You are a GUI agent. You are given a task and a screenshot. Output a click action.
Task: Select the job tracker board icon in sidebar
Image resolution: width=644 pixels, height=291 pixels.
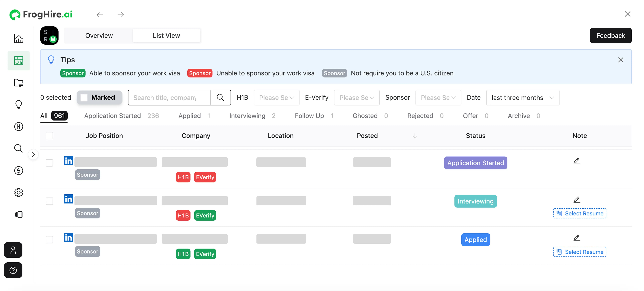(18, 60)
